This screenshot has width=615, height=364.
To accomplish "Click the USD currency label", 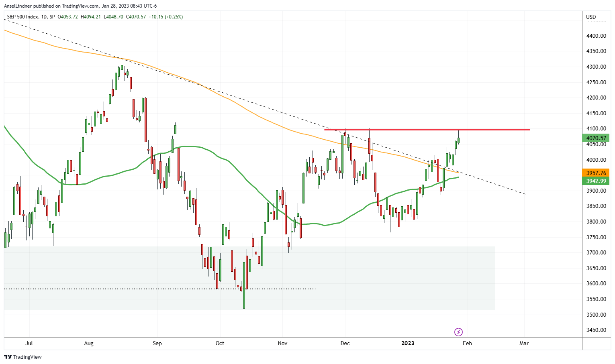I will (x=591, y=17).
